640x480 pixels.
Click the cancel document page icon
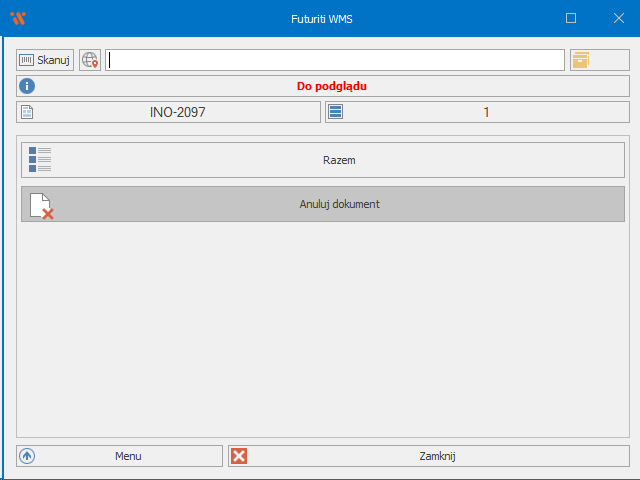pos(40,205)
